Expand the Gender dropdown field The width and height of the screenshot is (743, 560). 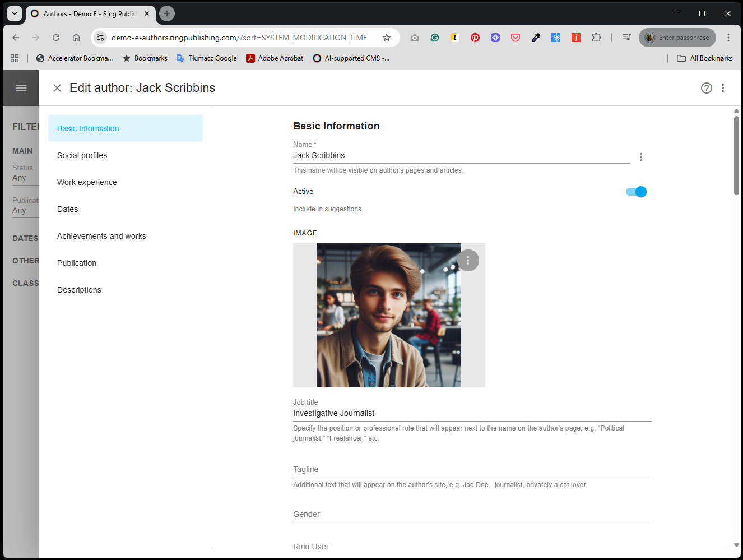[472, 514]
